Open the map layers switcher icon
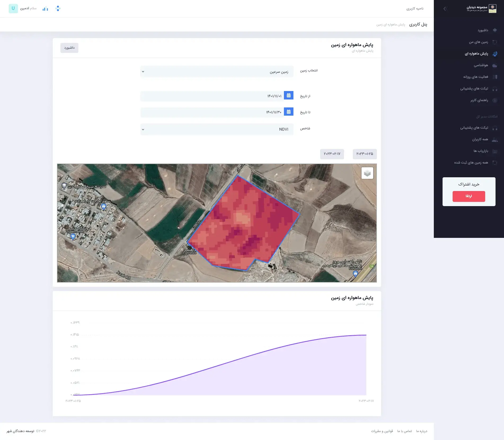The width and height of the screenshot is (504, 440). (x=367, y=173)
